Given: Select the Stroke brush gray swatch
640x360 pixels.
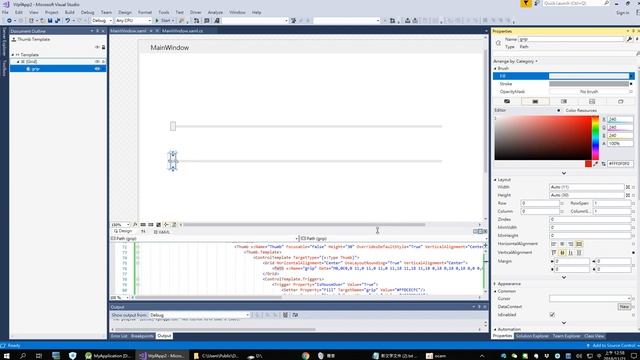Looking at the screenshot, I should (589, 84).
